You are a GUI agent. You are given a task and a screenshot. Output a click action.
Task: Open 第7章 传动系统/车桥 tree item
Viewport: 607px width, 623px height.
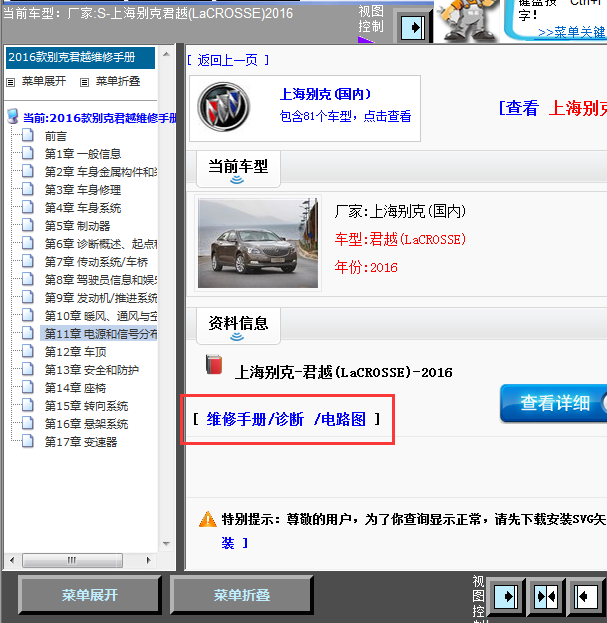pos(97,262)
